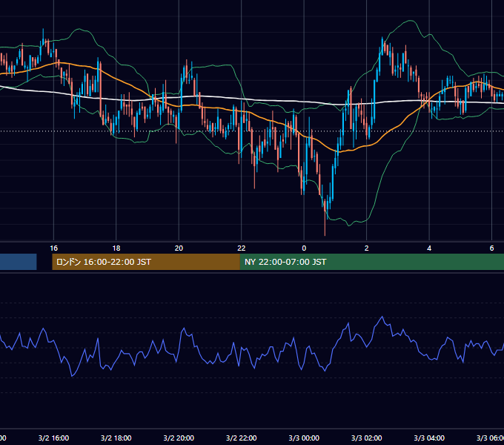Click the 6 hour label on the price chart axis
This screenshot has width=504, height=445.
(491, 248)
